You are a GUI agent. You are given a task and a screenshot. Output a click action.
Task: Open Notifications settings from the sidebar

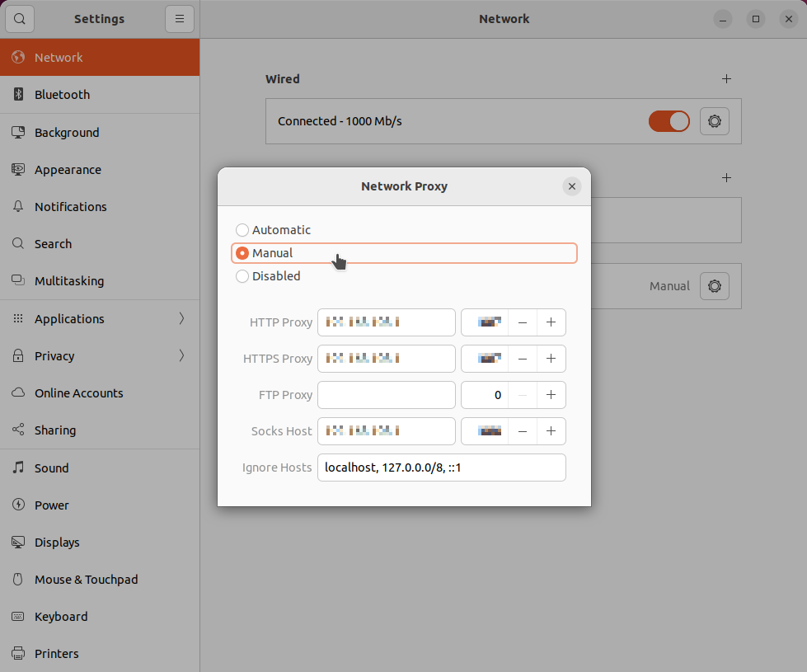[x=70, y=206]
